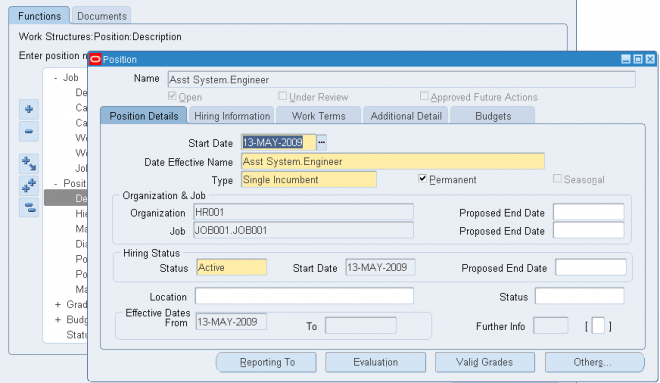The height and width of the screenshot is (383, 660).
Task: Click the Evaluation button
Action: pos(375,362)
